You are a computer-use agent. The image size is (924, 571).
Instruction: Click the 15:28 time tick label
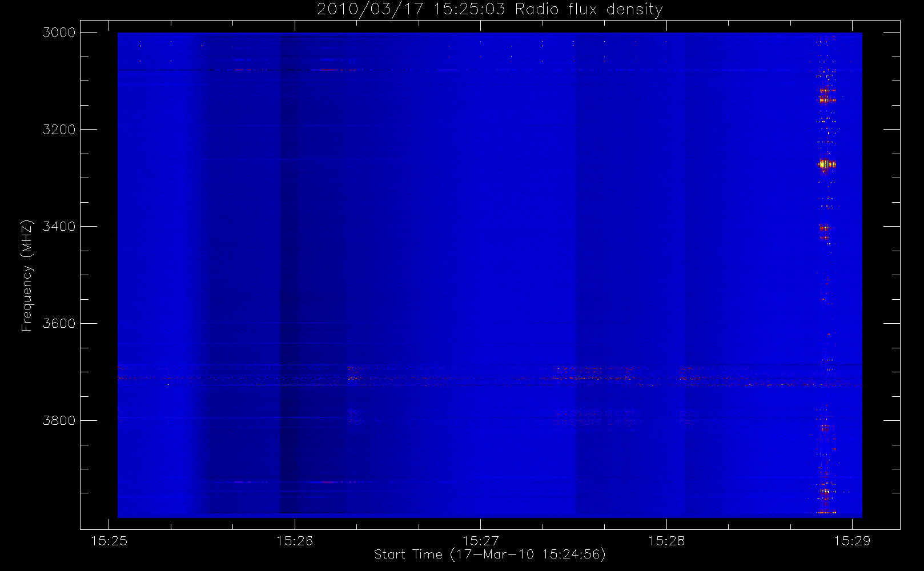tap(666, 541)
